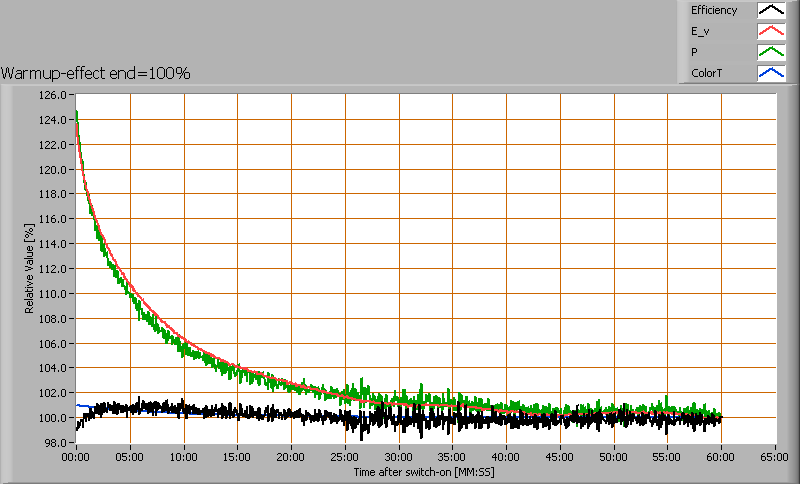
Task: Click the Efficiency black line sample icon
Action: (x=770, y=11)
